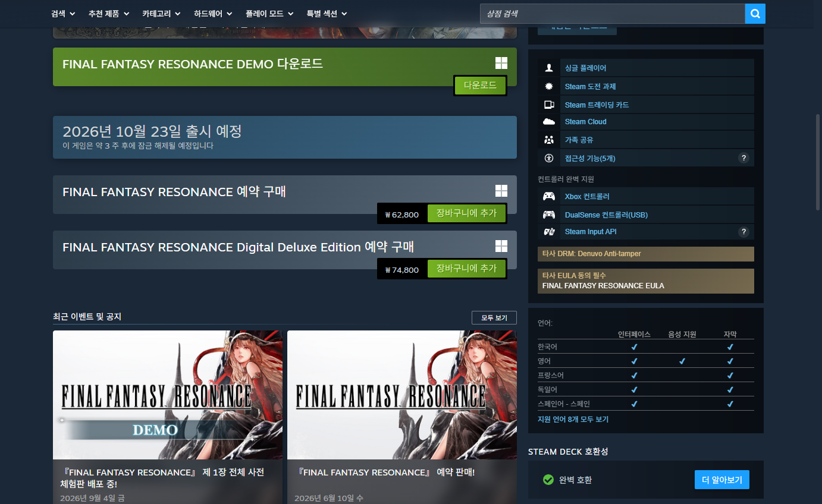This screenshot has height=504, width=822.
Task: Click the accessibility features icon
Action: pos(549,158)
